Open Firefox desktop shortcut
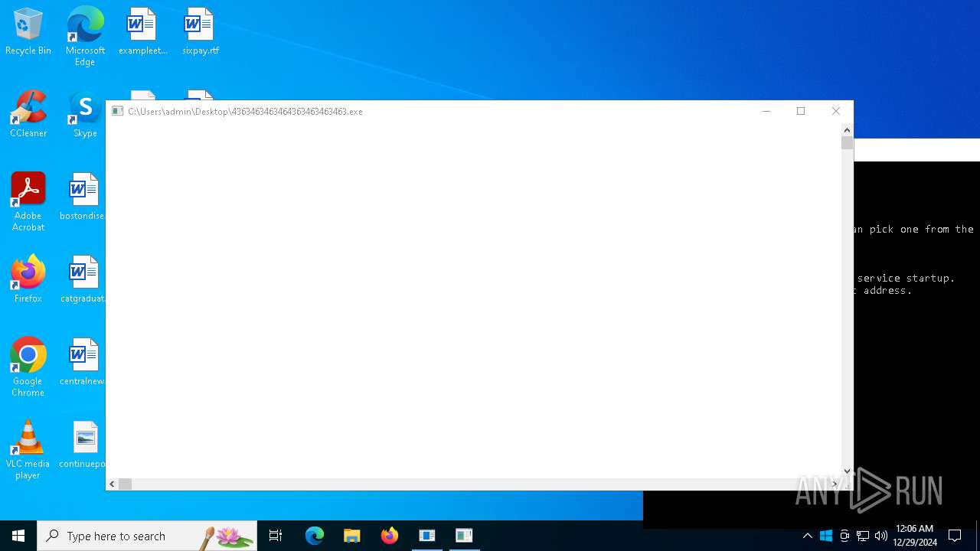 click(28, 279)
